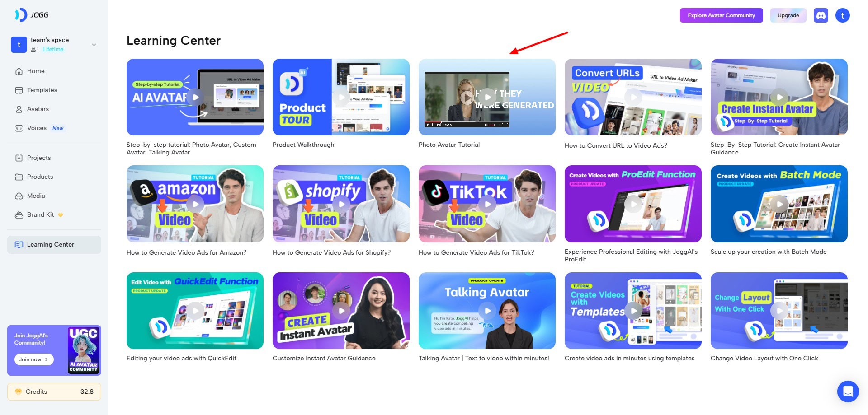868x415 pixels.
Task: Click the Upgrade button
Action: tap(788, 15)
